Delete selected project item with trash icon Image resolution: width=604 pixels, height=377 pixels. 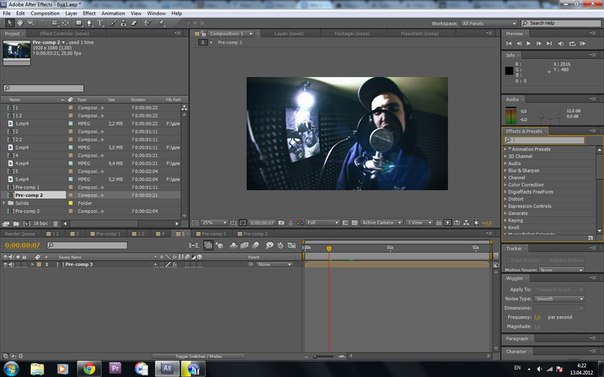pyautogui.click(x=55, y=223)
